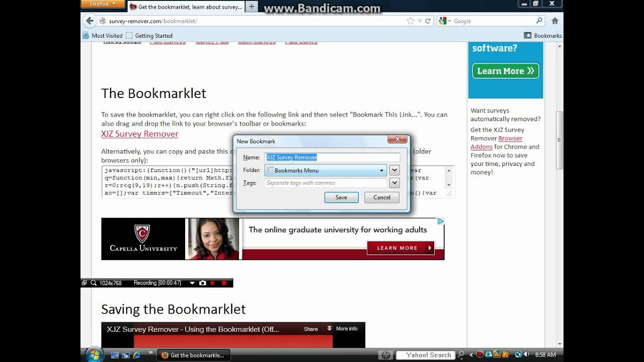The image size is (644, 362).
Task: Open the Firefox application menu
Action: (x=103, y=4)
